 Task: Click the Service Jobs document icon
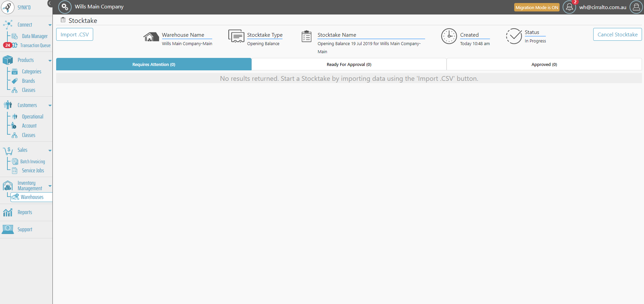coord(15,171)
